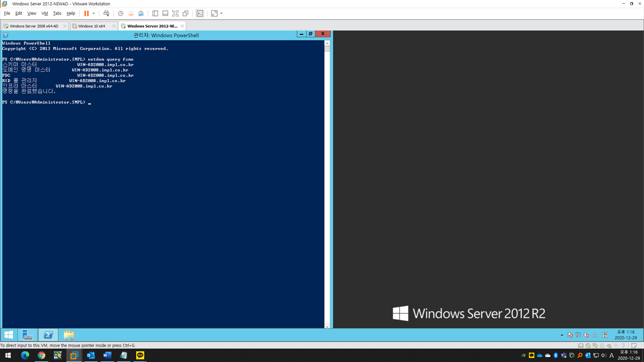Viewport: 644px width, 362px height.
Task: Toggle guest IME English mode 'A'
Action: pos(595,335)
